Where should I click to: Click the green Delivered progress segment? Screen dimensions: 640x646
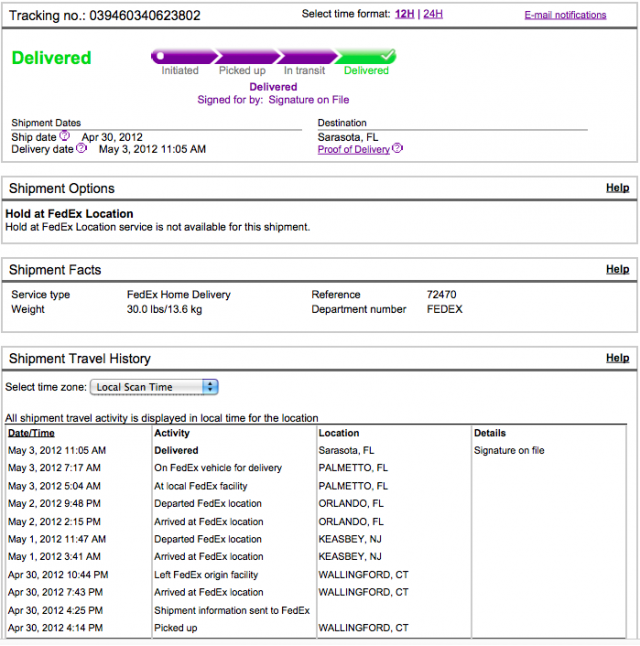(365, 56)
